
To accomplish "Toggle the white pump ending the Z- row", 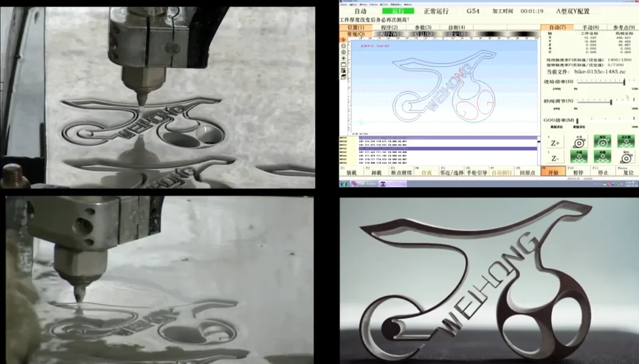I will (x=626, y=157).
